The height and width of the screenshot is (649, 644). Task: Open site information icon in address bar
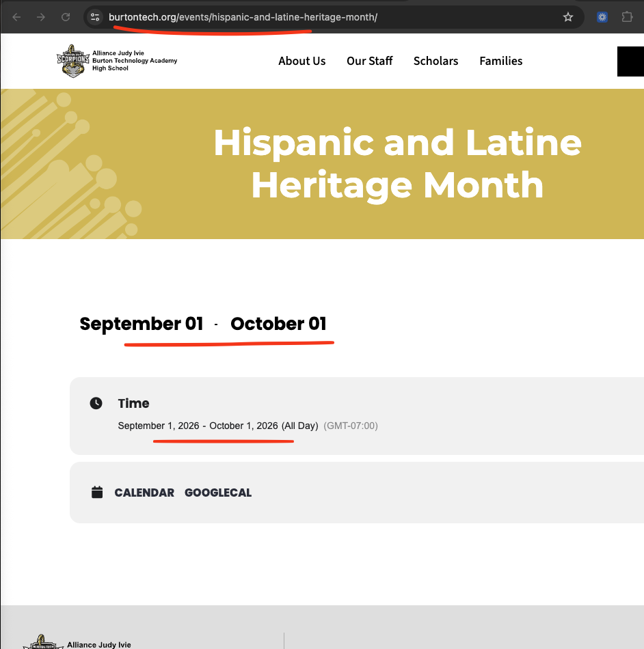tap(95, 17)
